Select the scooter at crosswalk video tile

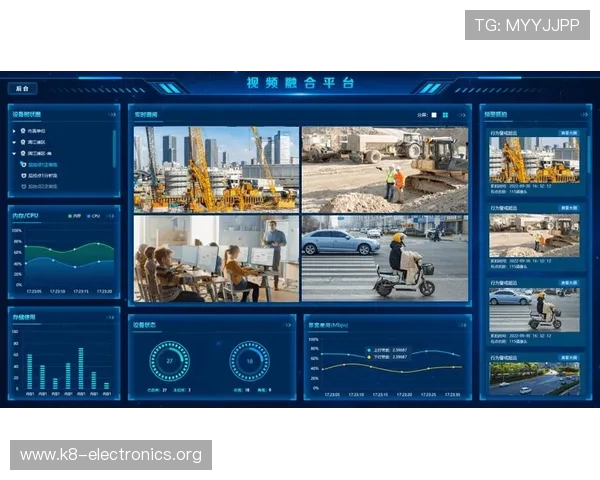[385, 258]
